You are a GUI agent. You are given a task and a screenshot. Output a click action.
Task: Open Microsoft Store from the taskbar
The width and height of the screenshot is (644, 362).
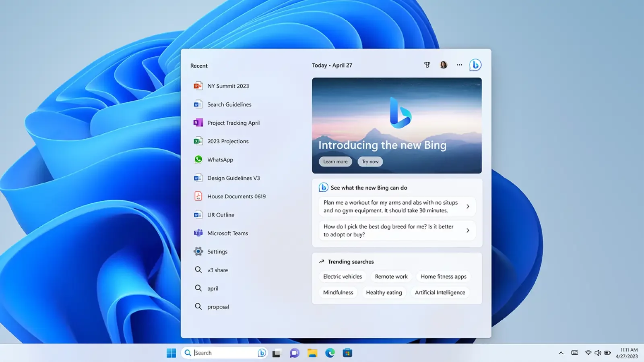[x=347, y=353]
